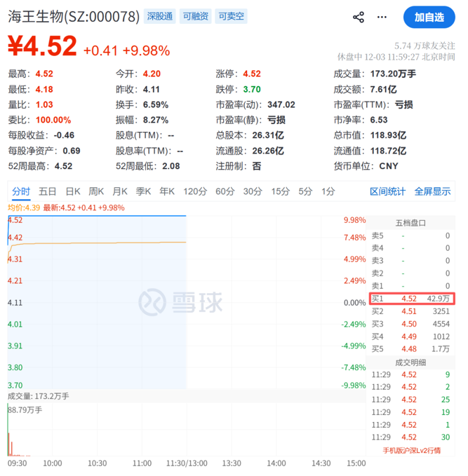Select the 年K chart tab
The width and height of the screenshot is (468, 476).
167,191
